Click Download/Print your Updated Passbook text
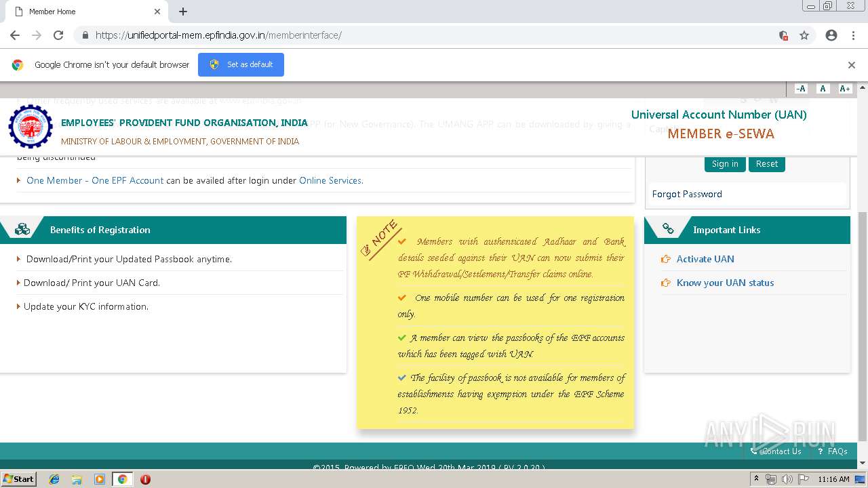Viewport: 868px width, 488px height. pos(129,259)
